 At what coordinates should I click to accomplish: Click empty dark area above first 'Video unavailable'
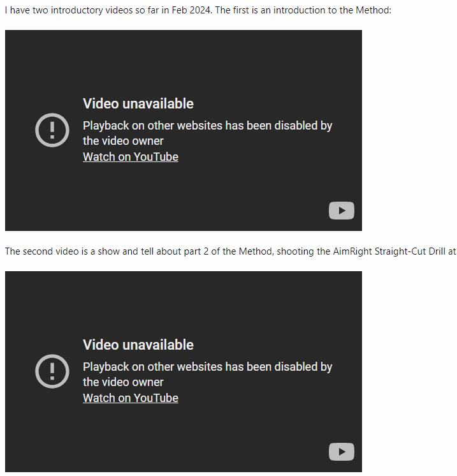coord(183,61)
